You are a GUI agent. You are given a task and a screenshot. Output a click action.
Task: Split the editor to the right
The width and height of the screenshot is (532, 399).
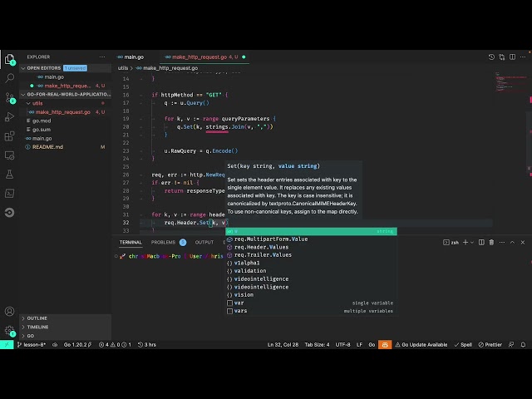point(512,57)
